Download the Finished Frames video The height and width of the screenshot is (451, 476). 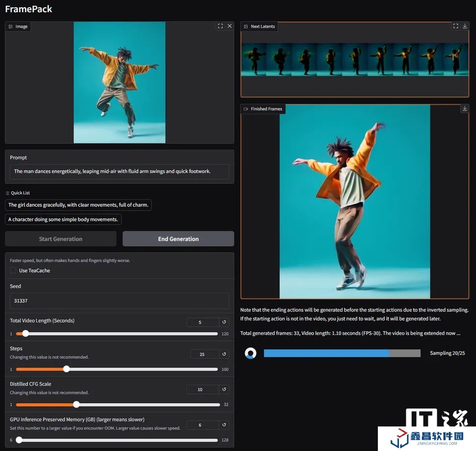point(465,109)
